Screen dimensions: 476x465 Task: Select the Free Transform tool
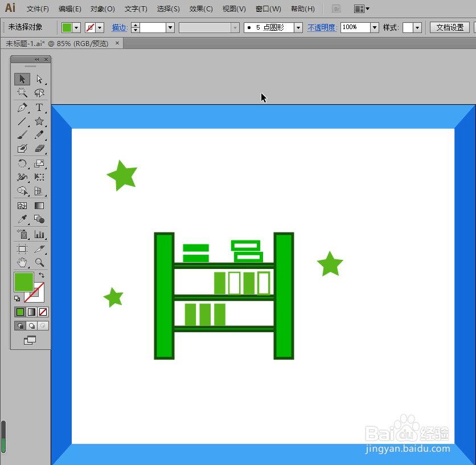pyautogui.click(x=39, y=177)
